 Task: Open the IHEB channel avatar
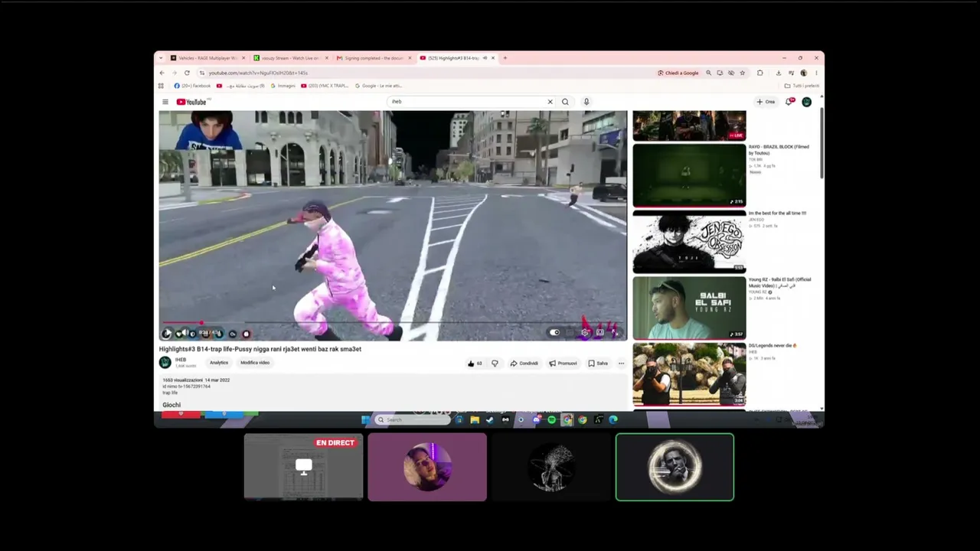[x=165, y=363]
